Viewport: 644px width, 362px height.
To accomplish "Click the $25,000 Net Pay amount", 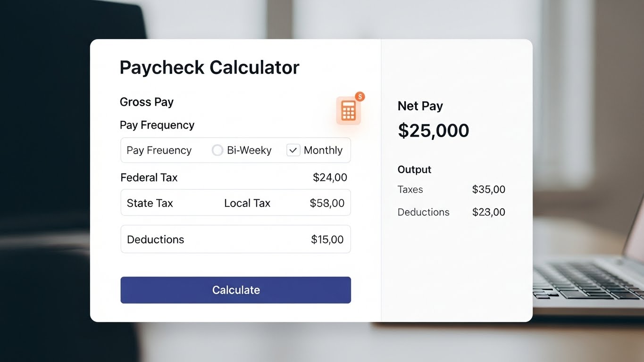I will point(433,131).
